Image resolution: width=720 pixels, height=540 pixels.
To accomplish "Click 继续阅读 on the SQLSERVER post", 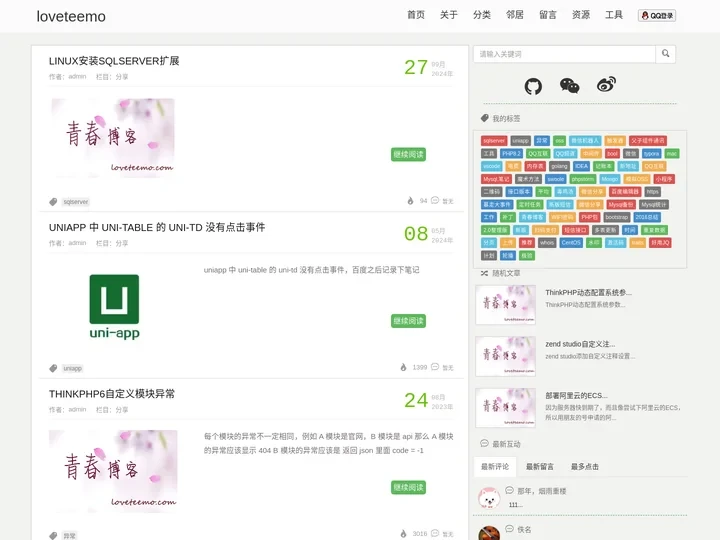I will click(408, 154).
